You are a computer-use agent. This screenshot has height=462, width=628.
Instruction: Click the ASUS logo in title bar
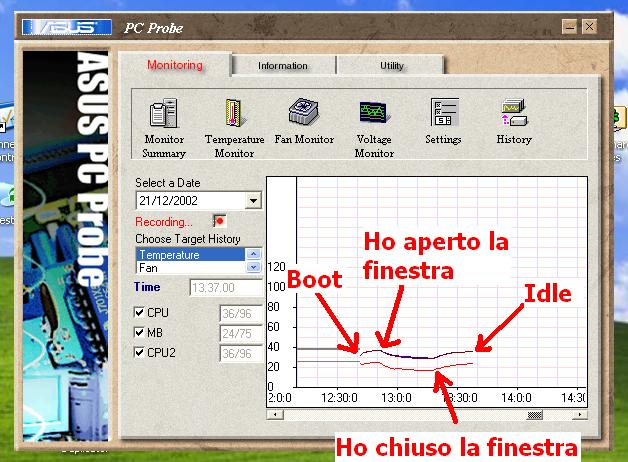coord(67,27)
